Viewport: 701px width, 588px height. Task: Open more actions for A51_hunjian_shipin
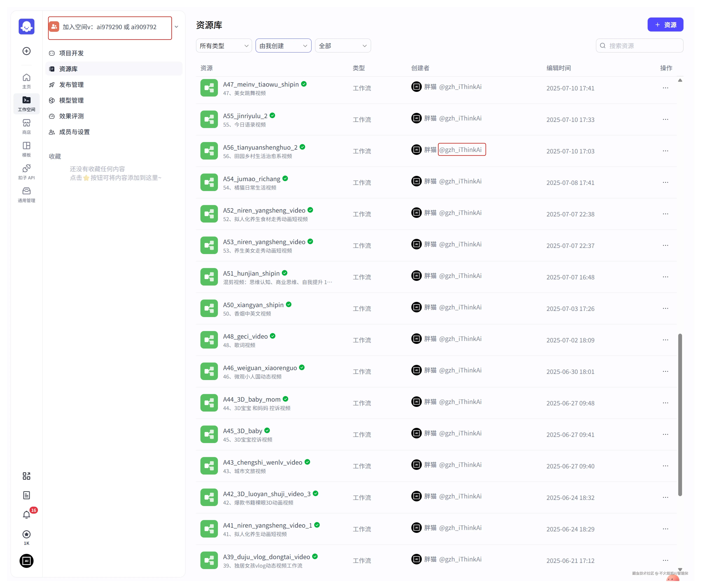pos(665,277)
